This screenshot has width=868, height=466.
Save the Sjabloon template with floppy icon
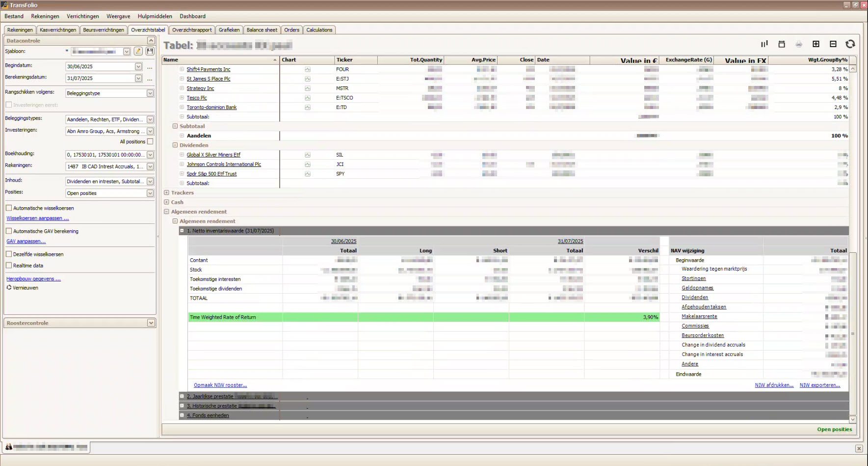click(150, 52)
